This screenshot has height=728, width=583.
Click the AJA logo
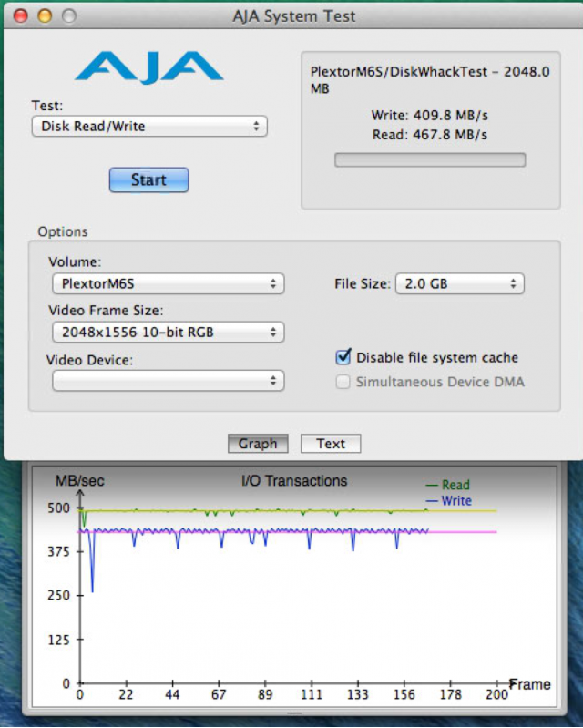149,67
